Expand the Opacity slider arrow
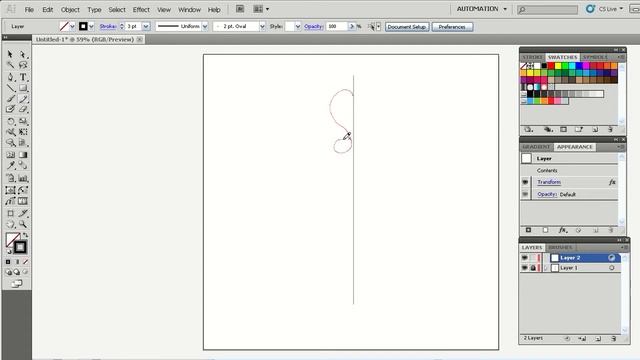 (351, 26)
